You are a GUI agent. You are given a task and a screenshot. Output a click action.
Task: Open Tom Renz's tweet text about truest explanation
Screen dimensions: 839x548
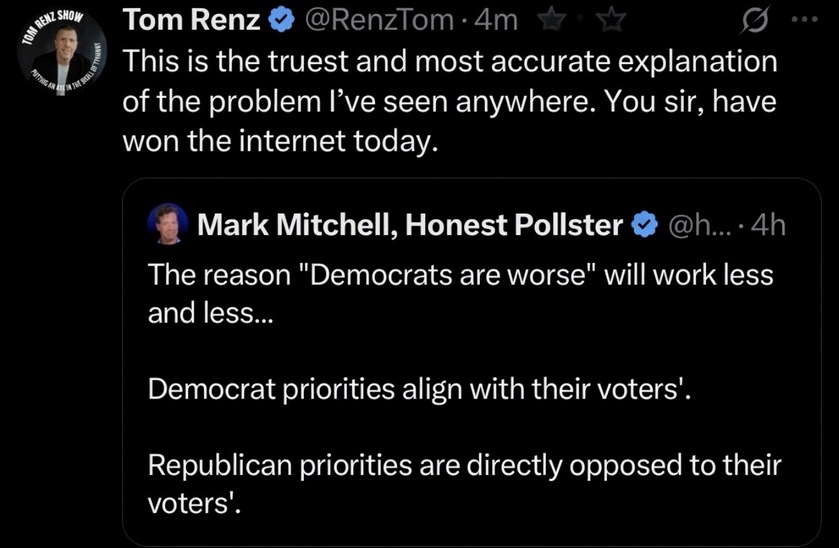click(449, 101)
